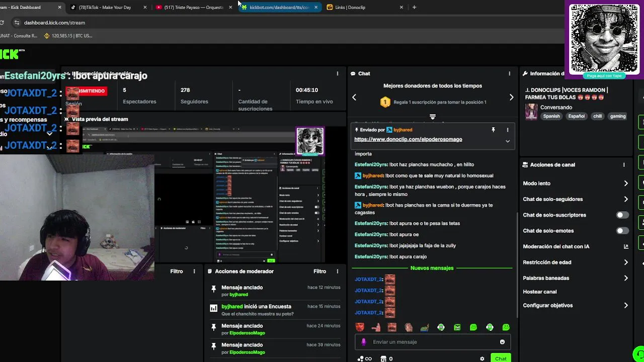Click the Spanish tag
Image resolution: width=644 pixels, height=362 pixels.
(551, 116)
